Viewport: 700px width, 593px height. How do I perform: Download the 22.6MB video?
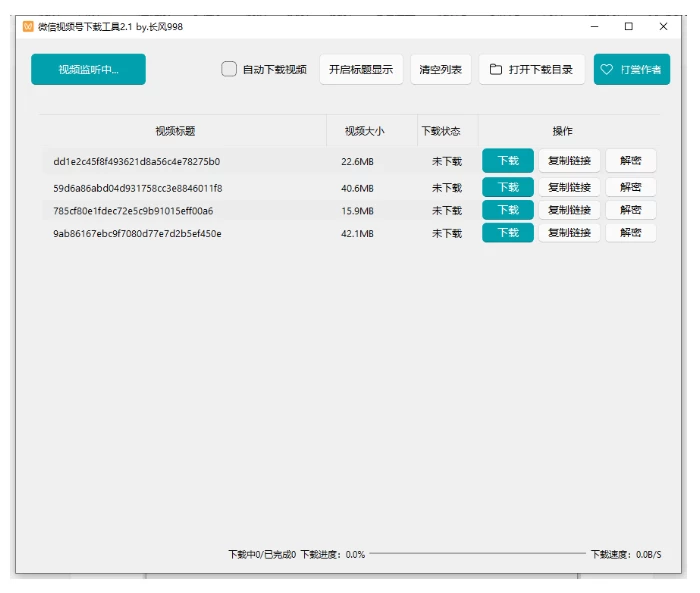508,161
